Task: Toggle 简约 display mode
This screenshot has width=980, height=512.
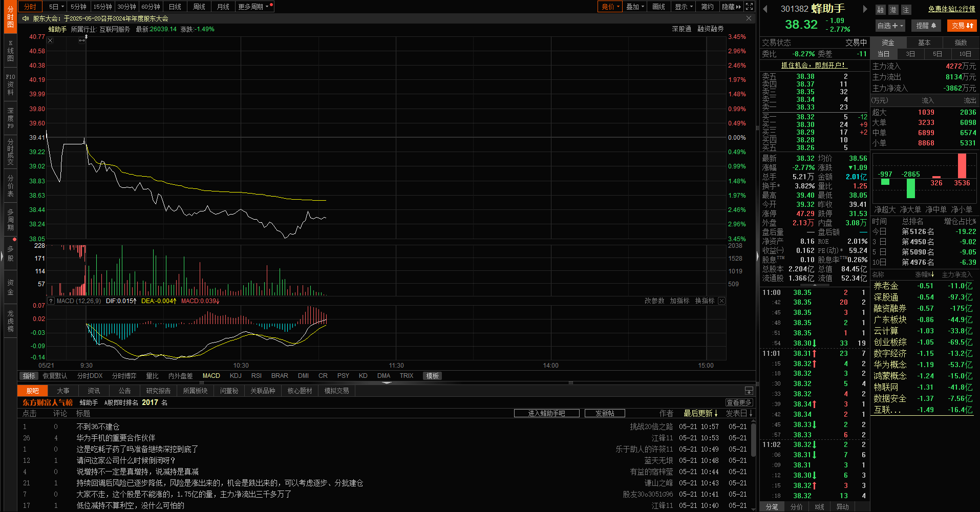Action: [x=708, y=7]
